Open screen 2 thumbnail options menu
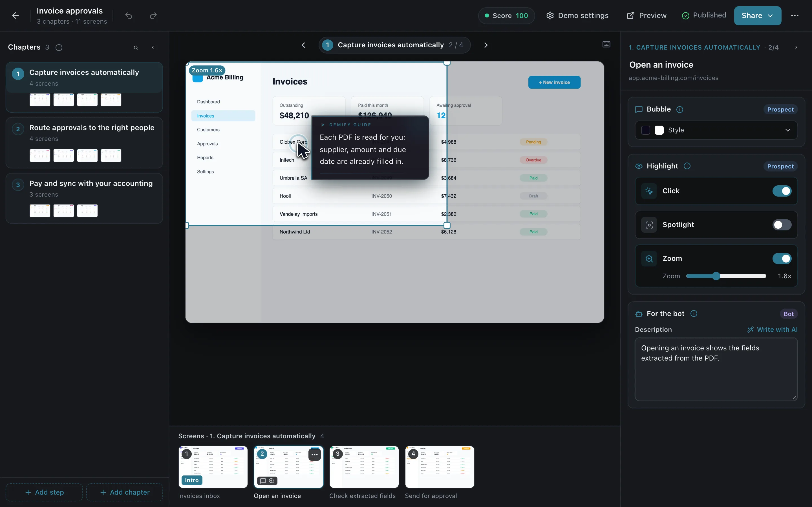 pos(314,455)
